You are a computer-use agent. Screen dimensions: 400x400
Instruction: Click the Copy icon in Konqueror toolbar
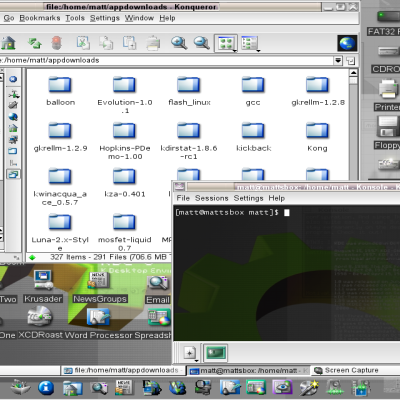[x=106, y=43]
